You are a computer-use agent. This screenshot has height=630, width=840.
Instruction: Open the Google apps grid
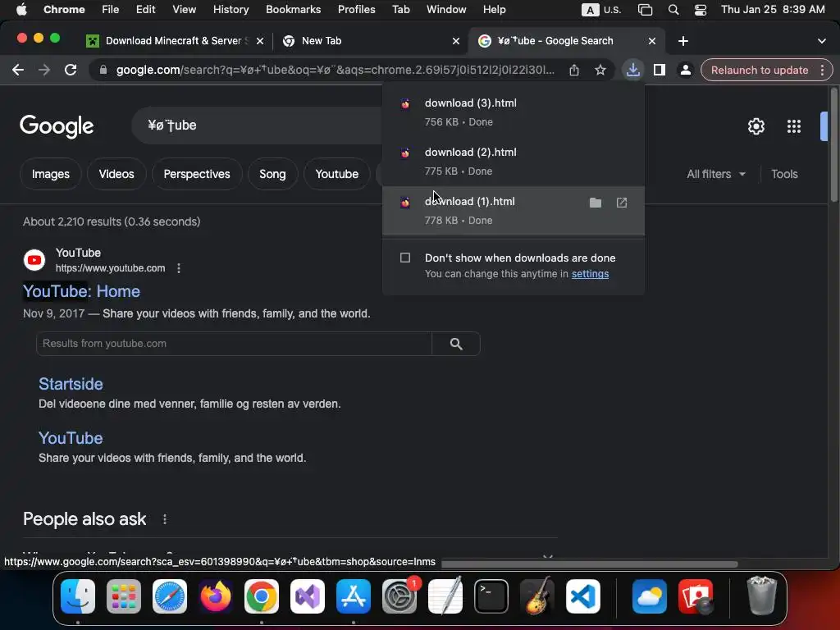click(794, 126)
